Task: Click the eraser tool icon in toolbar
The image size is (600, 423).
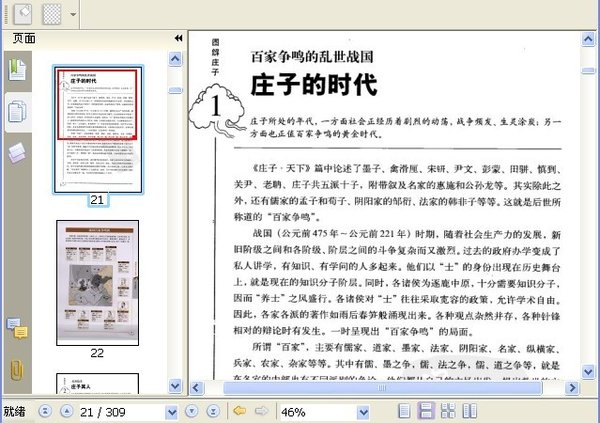Action: (x=20, y=14)
